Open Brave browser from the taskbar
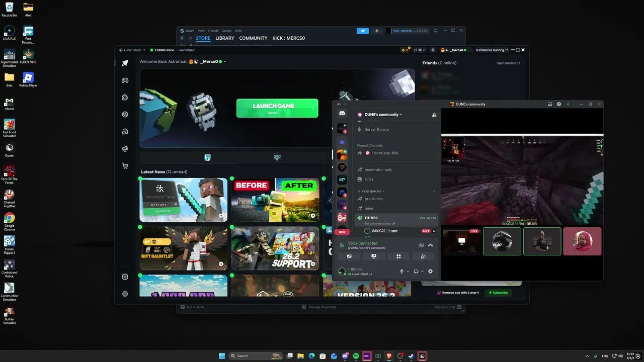644x362 pixels. click(389, 356)
